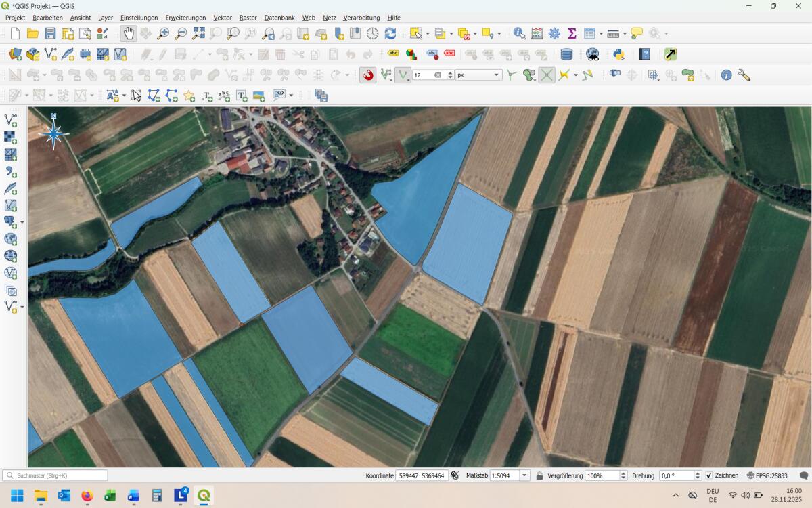Select the Zoom In tool

click(164, 33)
